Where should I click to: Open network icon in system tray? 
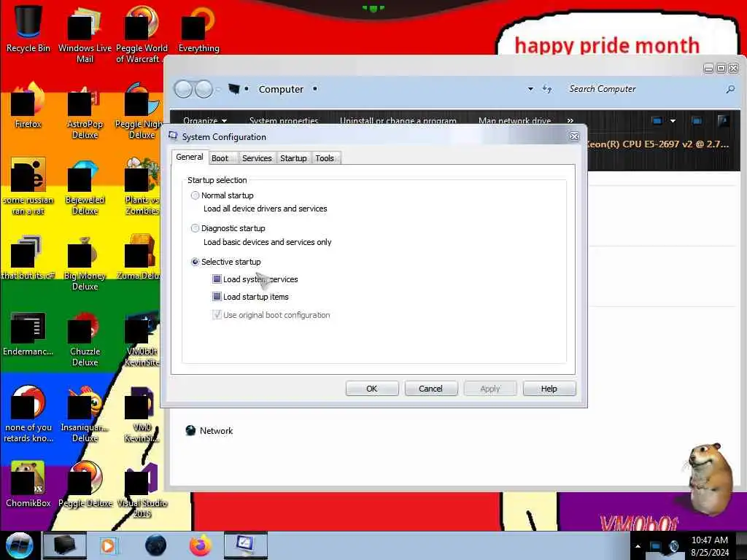[x=656, y=546]
